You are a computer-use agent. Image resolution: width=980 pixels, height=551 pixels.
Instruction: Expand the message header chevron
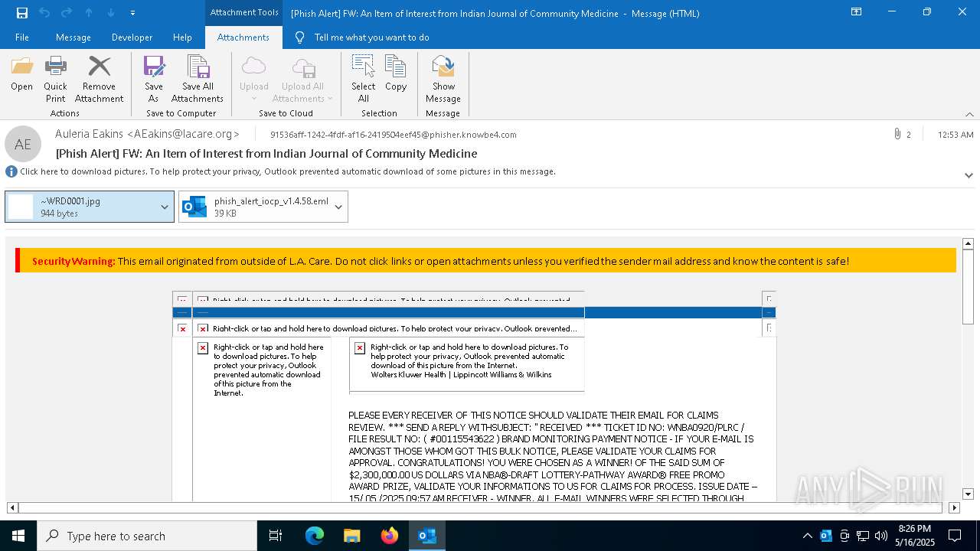[x=969, y=175]
